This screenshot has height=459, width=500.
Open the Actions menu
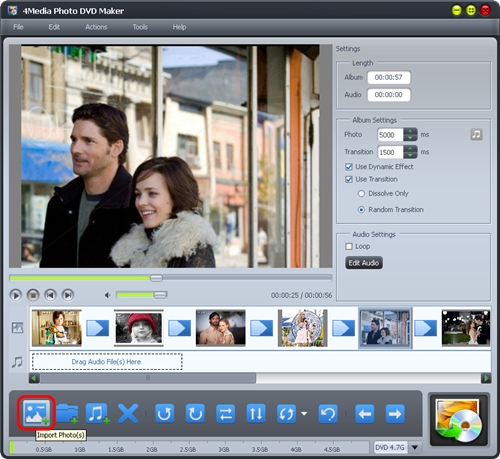[96, 27]
